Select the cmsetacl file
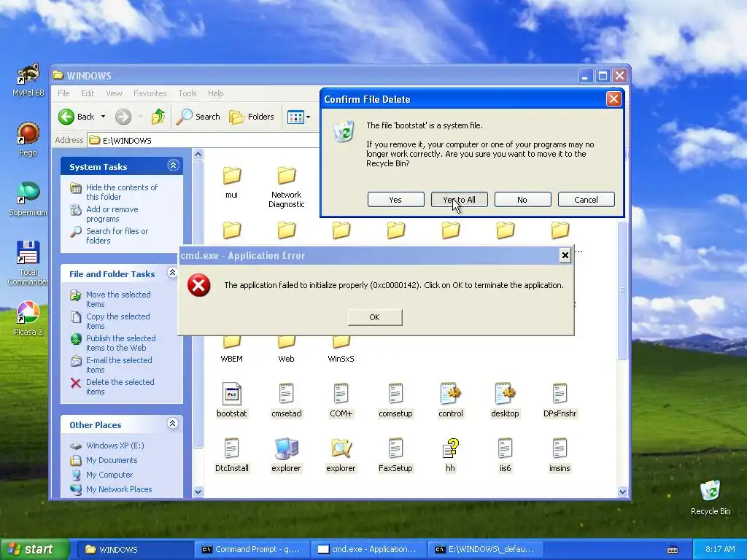The height and width of the screenshot is (560, 747). (x=286, y=400)
